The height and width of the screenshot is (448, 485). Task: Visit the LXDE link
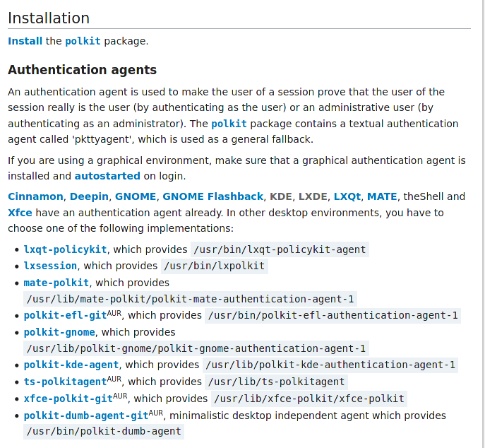point(313,196)
